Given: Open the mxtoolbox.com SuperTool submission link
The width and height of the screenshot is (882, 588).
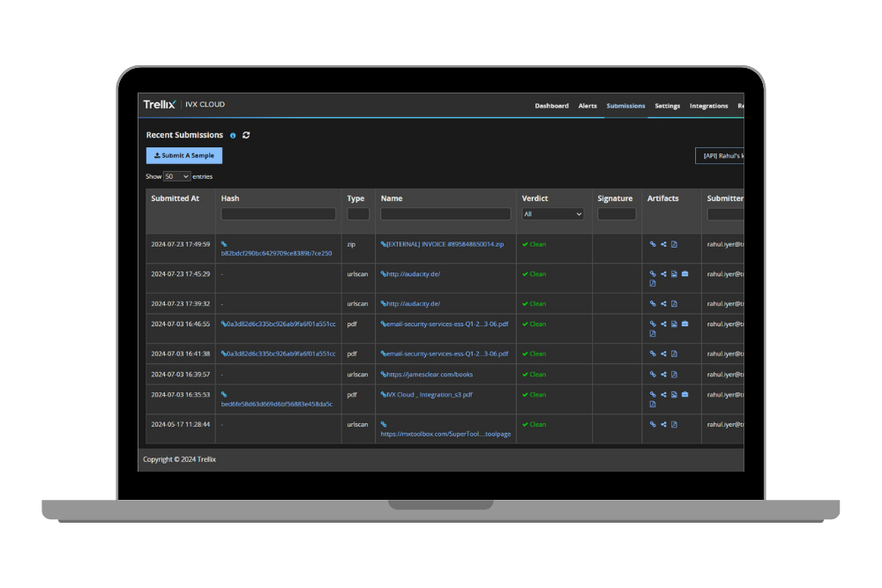Looking at the screenshot, I should (x=445, y=434).
